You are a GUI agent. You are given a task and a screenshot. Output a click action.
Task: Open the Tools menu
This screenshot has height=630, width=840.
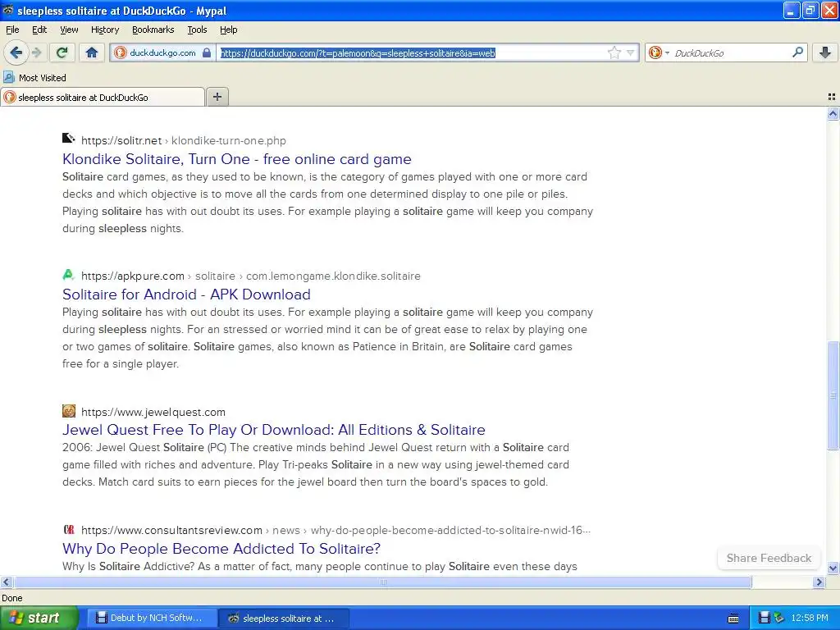(x=197, y=30)
